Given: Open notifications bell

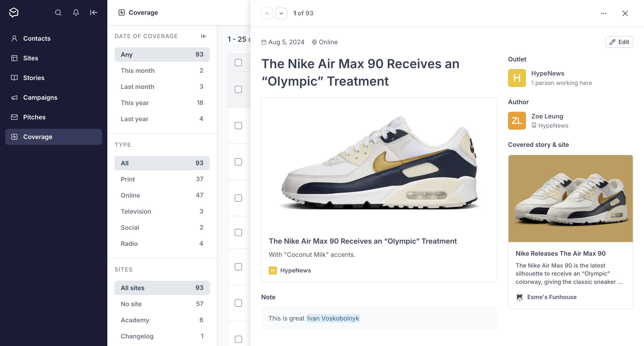Looking at the screenshot, I should click(x=76, y=13).
